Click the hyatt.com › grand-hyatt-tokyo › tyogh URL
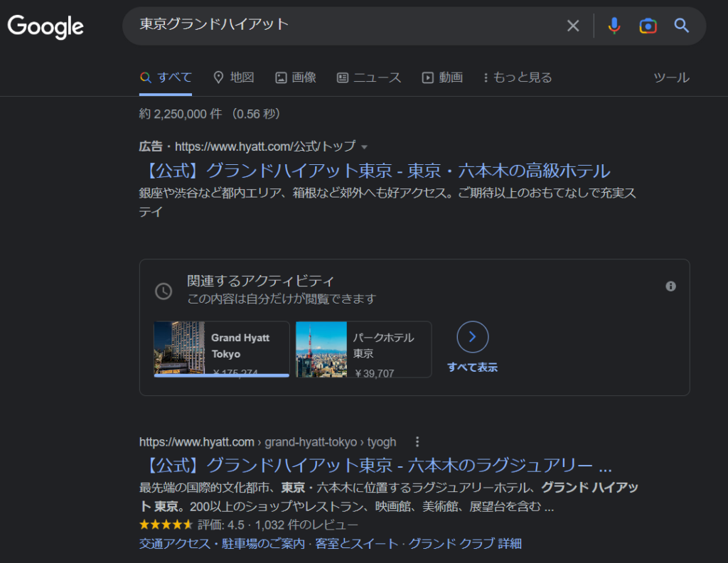 [x=268, y=442]
